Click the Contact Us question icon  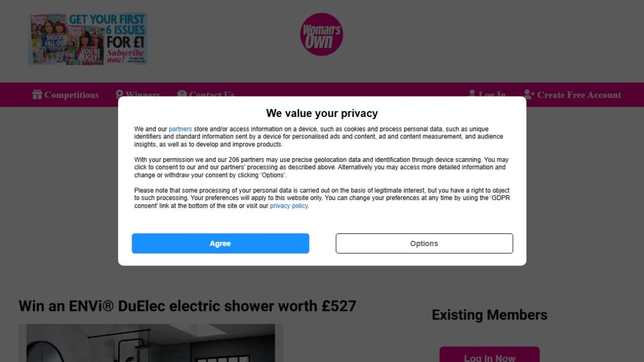(182, 94)
